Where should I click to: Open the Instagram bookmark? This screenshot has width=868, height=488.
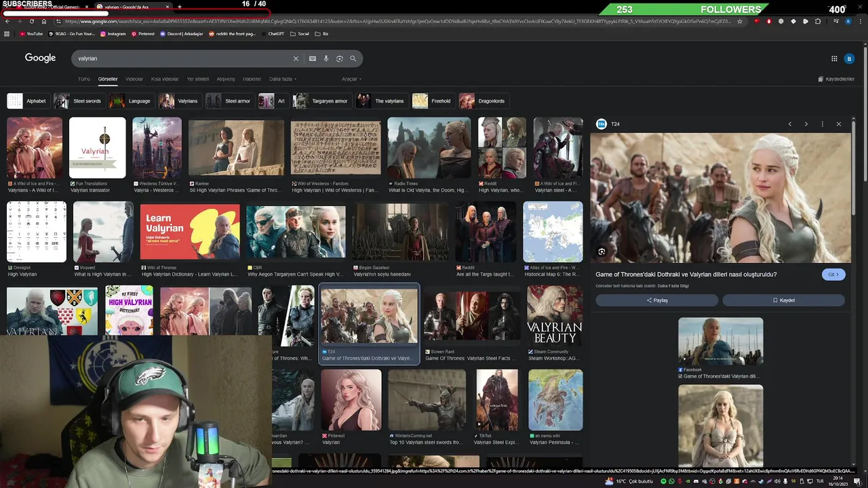point(113,33)
